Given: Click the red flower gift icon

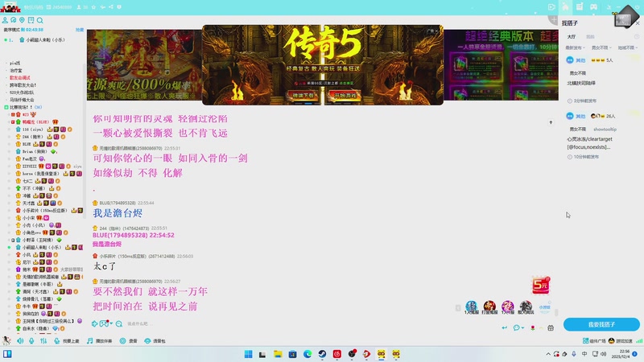Looking at the screenshot, I should tap(533, 327).
